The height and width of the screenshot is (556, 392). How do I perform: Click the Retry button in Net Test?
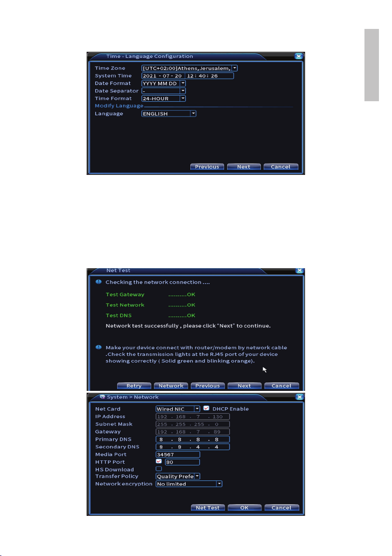tap(134, 386)
